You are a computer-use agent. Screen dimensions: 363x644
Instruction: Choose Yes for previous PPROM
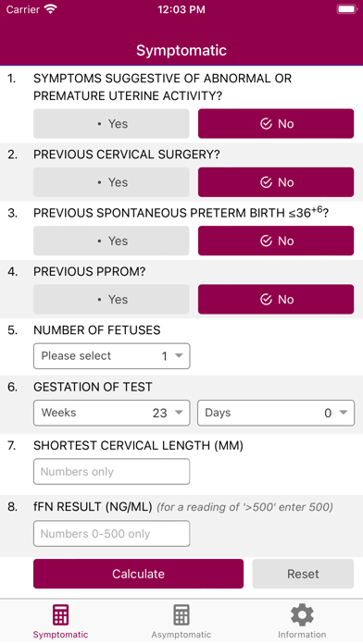point(111,300)
